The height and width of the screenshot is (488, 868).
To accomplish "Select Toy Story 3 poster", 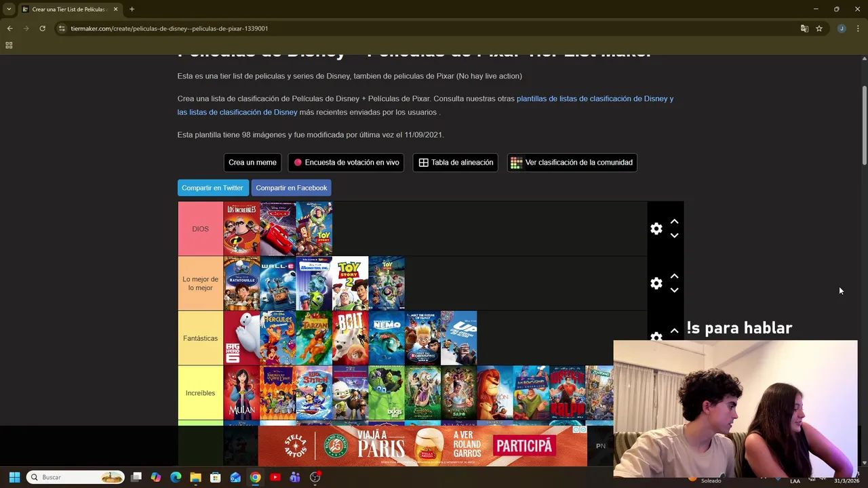I will pos(387,283).
